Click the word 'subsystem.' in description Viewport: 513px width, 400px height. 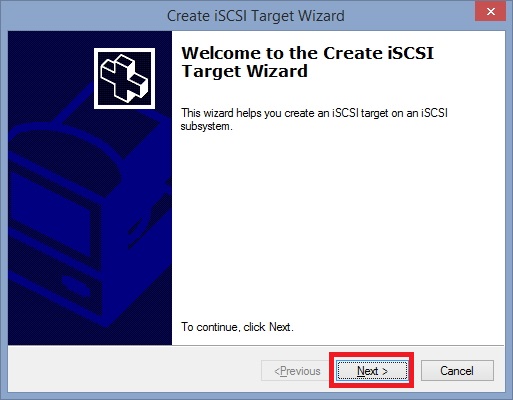pos(206,126)
